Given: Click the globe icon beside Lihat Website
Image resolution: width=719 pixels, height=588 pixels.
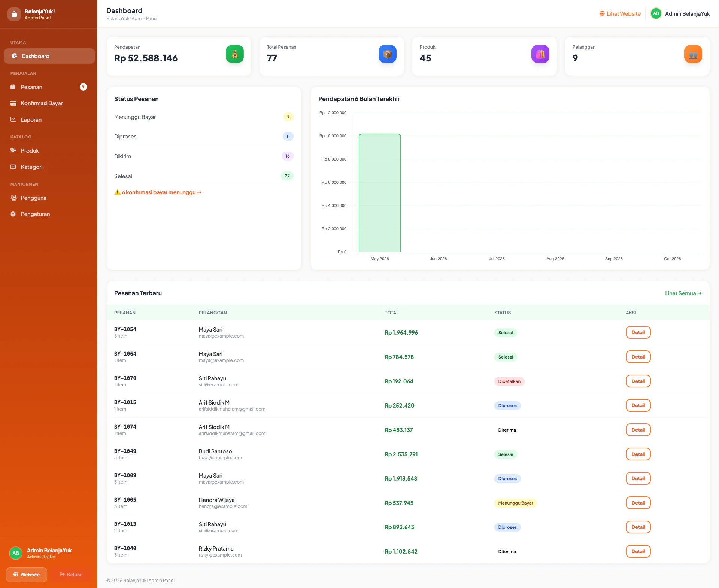Looking at the screenshot, I should pos(602,13).
